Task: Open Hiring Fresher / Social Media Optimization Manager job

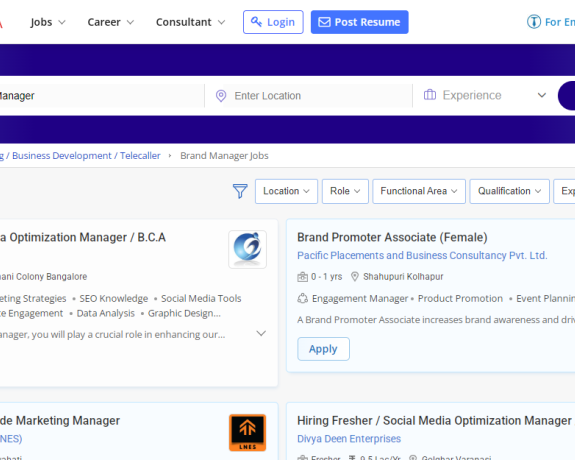Action: pos(434,420)
